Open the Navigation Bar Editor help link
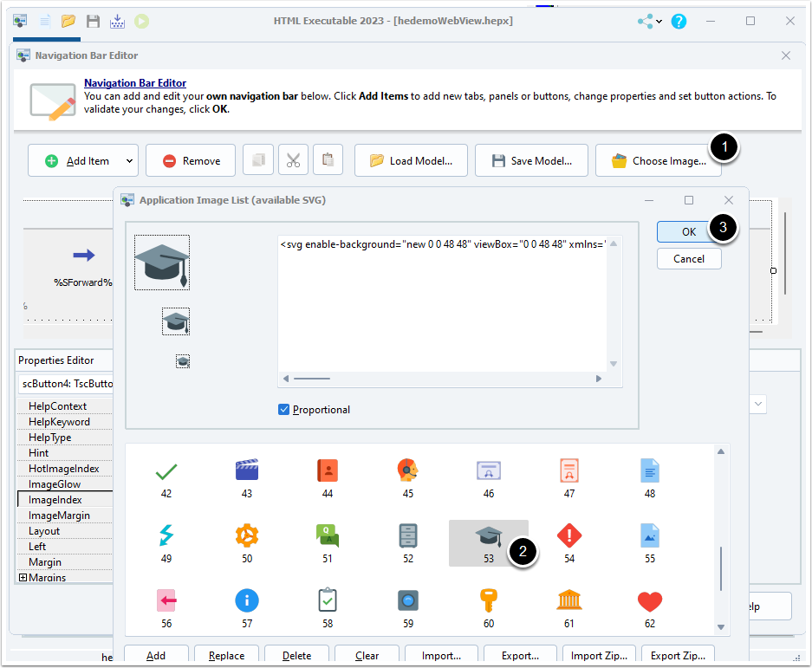Image resolution: width=812 pixels, height=668 pixels. pos(134,83)
